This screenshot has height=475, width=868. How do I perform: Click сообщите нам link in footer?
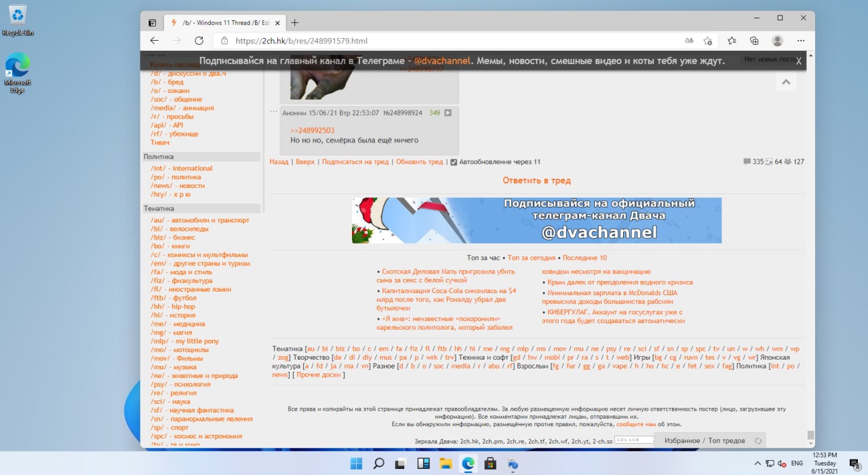point(636,424)
